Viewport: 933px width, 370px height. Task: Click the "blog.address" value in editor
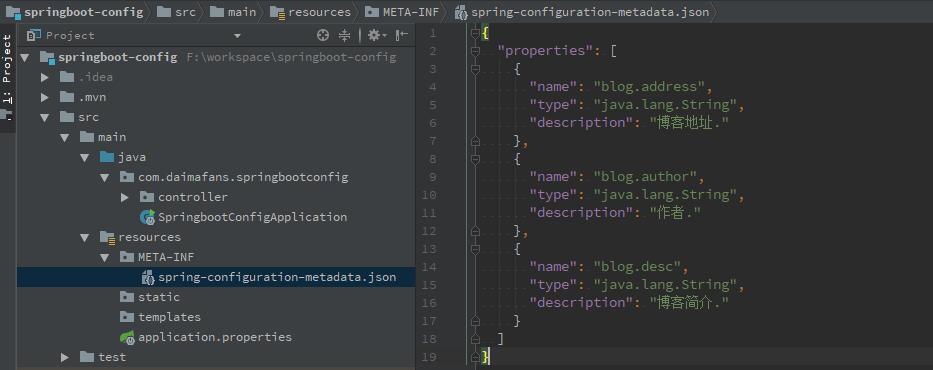[x=649, y=87]
